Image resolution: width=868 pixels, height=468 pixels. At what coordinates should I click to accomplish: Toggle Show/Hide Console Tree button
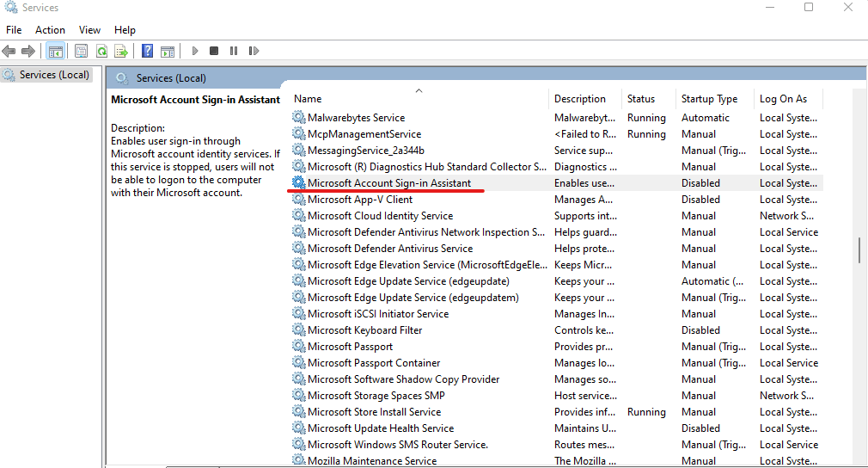pyautogui.click(x=55, y=51)
